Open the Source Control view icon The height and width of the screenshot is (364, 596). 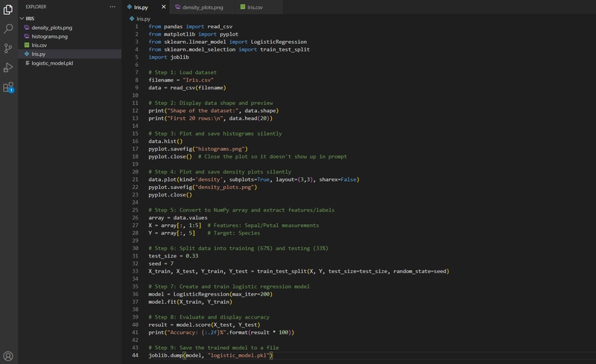click(8, 48)
